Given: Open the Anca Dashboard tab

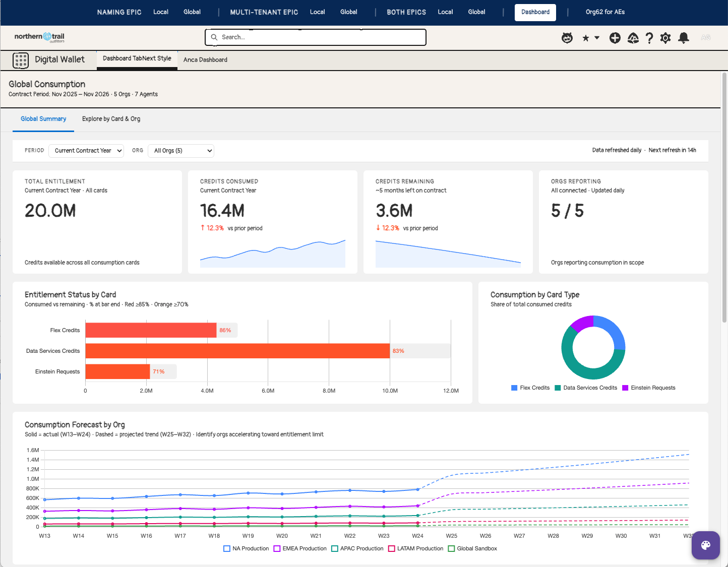Looking at the screenshot, I should [205, 59].
